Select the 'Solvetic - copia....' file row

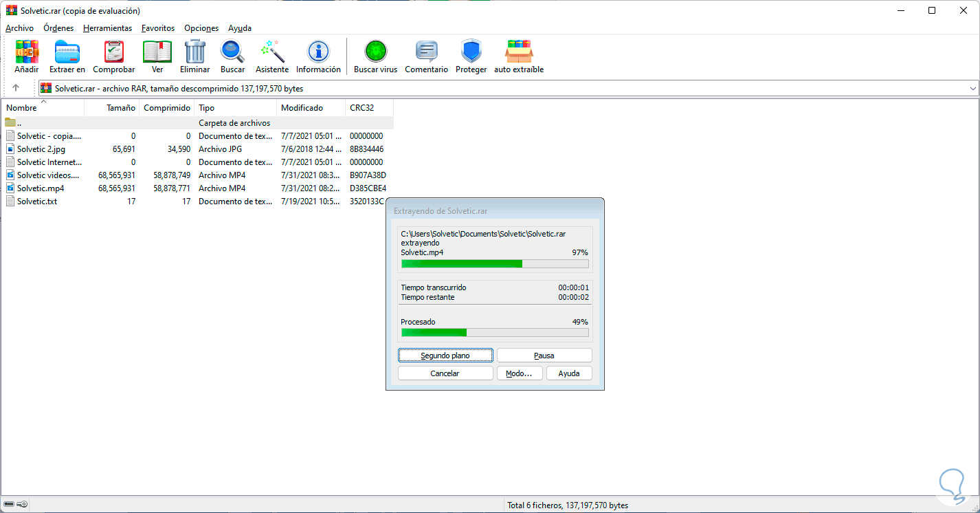coord(197,136)
